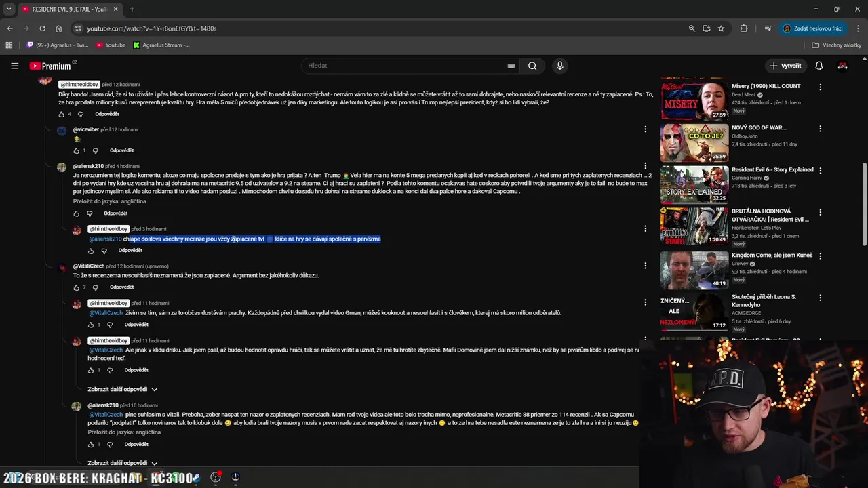Screen dimensions: 868x488
Task: Dislike the highlighted @himtheoldboy reply
Action: tap(104, 251)
